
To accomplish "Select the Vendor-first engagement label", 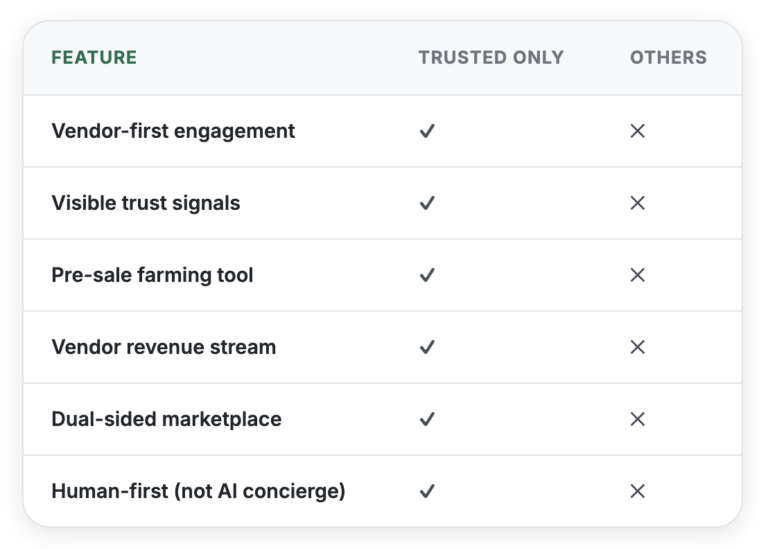I will [x=173, y=131].
